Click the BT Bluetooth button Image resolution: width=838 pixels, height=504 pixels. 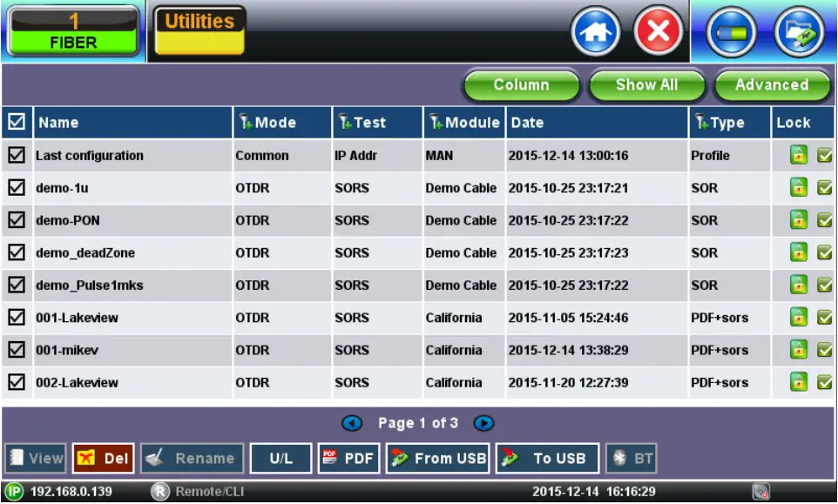coord(632,458)
